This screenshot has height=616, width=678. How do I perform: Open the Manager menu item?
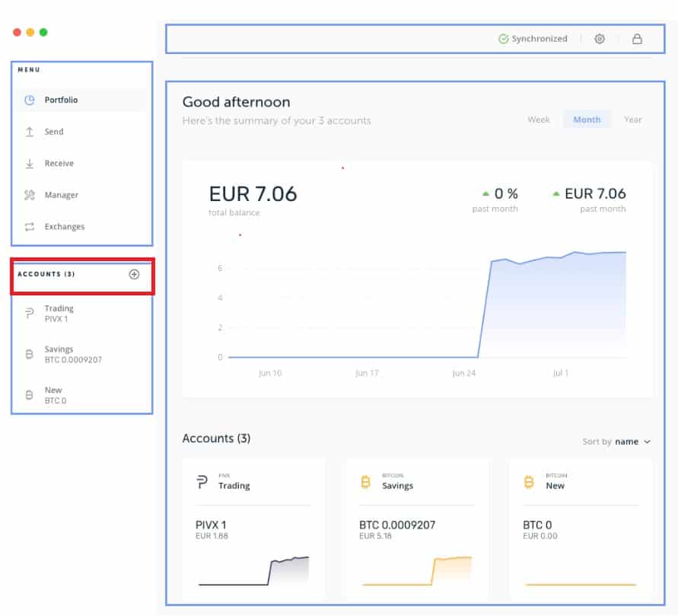click(x=81, y=195)
